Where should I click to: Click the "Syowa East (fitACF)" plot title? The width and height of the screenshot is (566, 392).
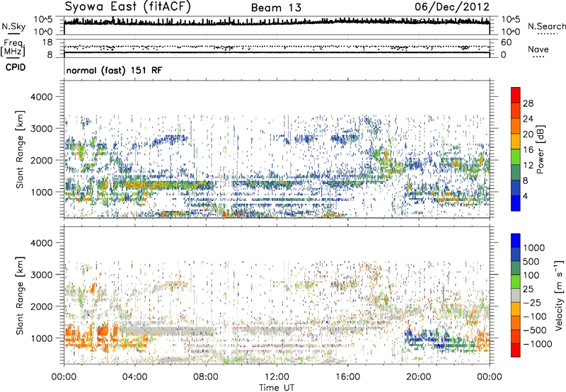(127, 6)
